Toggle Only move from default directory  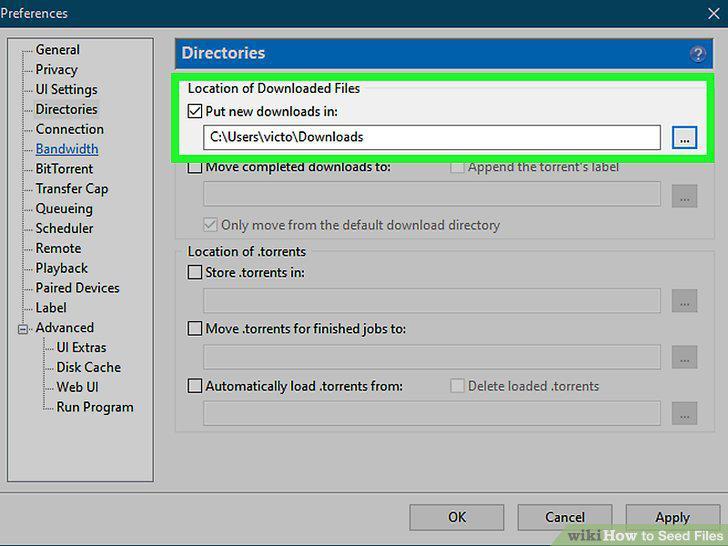[x=210, y=225]
